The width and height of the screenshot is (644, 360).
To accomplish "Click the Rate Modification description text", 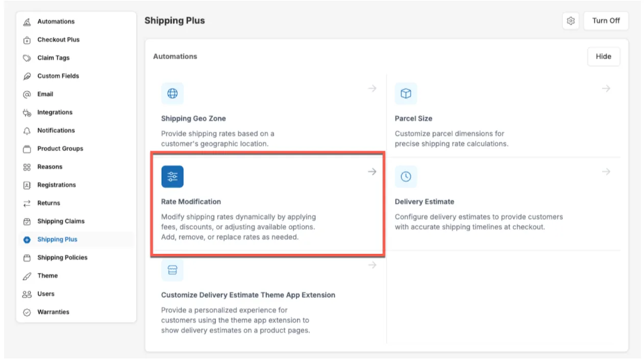I will (238, 227).
